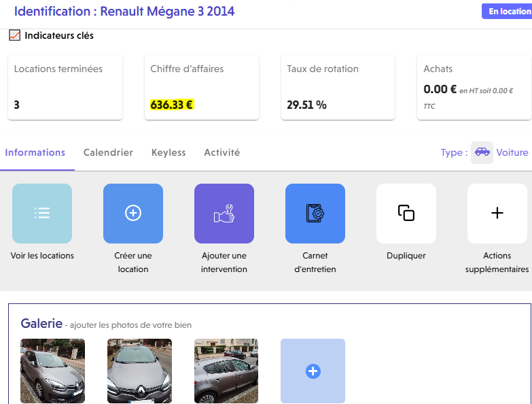532x404 pixels.
Task: Select the Taux de rotation card
Action: pyautogui.click(x=338, y=87)
